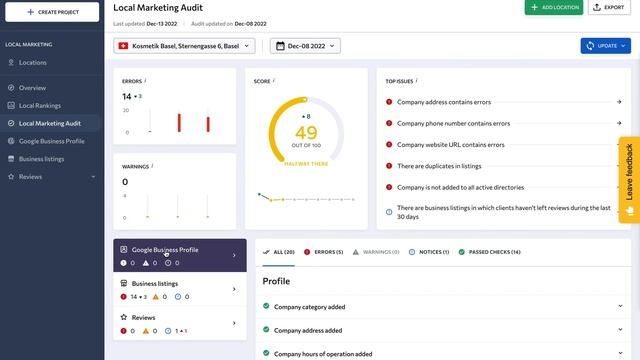640x360 pixels.
Task: Click the Google Business Profile card icon
Action: (x=124, y=249)
